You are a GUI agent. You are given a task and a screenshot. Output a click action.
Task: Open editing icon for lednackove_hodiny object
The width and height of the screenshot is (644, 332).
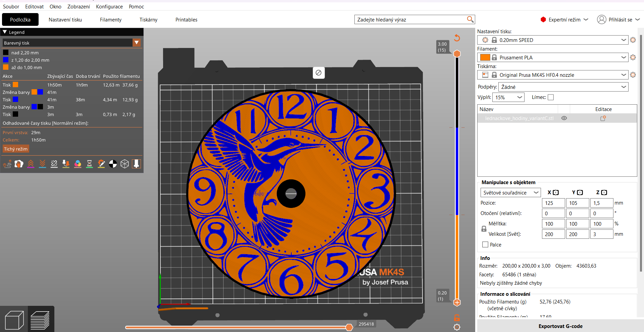[603, 118]
